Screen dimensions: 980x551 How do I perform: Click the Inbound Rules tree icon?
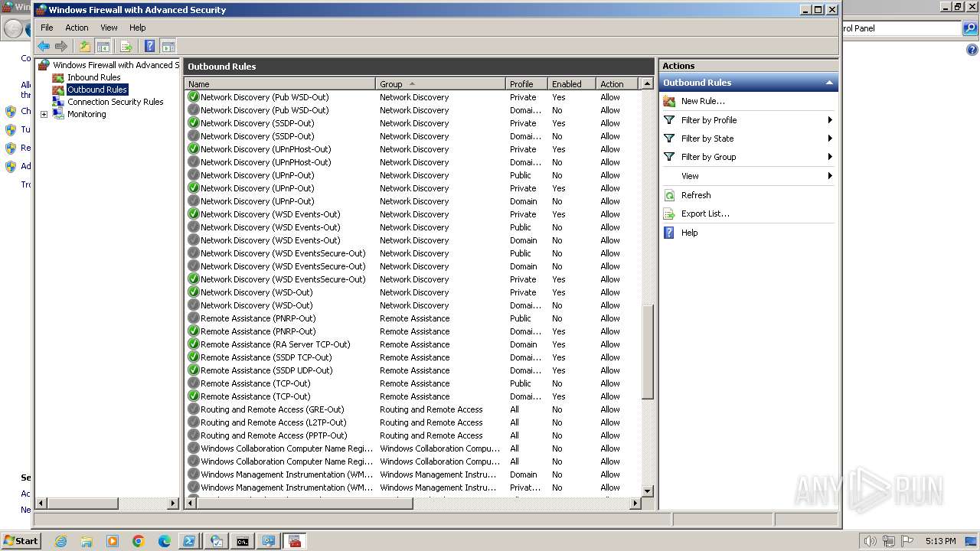(58, 77)
